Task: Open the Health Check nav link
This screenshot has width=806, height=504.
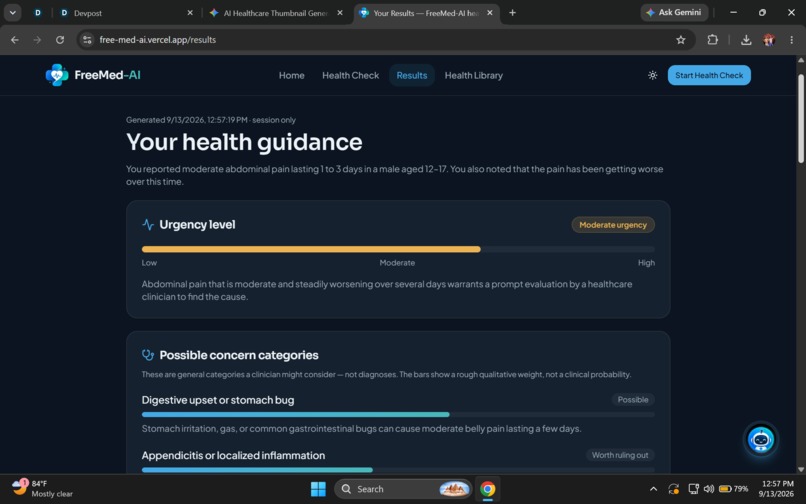Action: click(351, 75)
